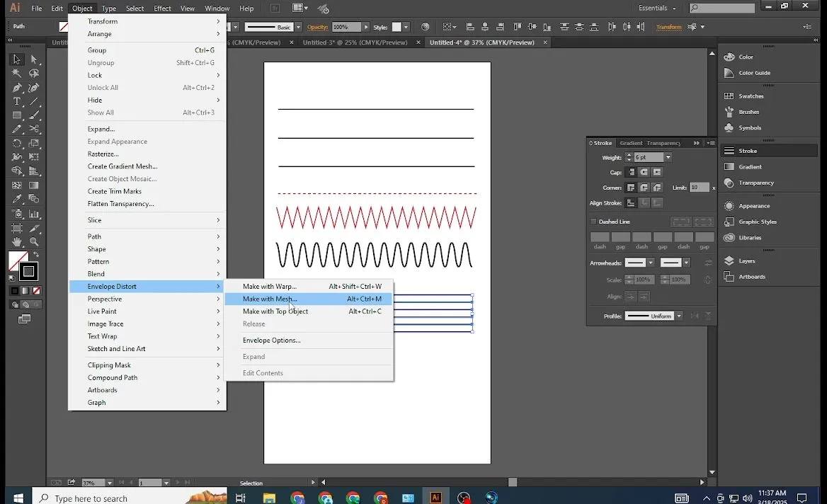Choose the Column Graph tool
Screen dimensions: 827x504
click(34, 214)
